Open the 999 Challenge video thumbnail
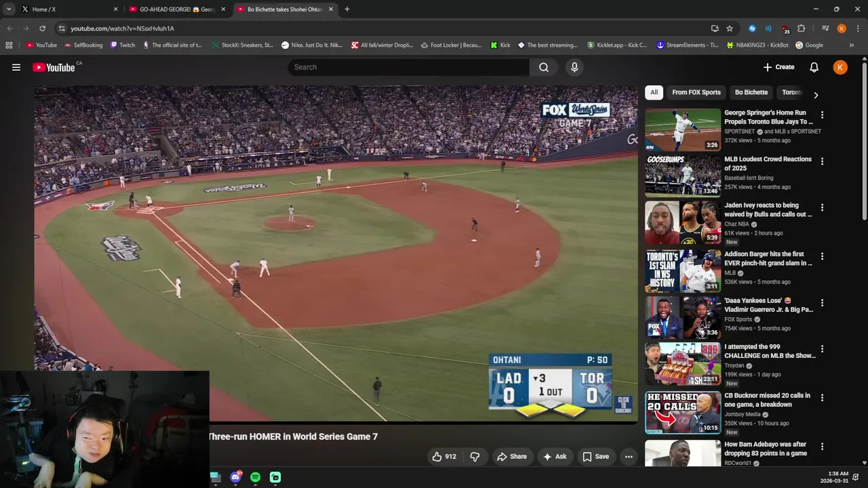868x488 pixels. (683, 364)
